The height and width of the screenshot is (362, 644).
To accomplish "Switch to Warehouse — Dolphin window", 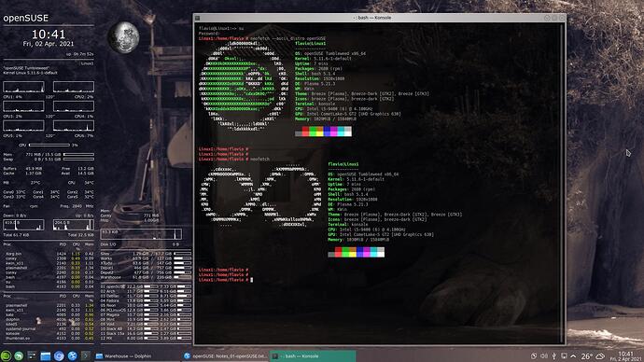I will (137, 355).
